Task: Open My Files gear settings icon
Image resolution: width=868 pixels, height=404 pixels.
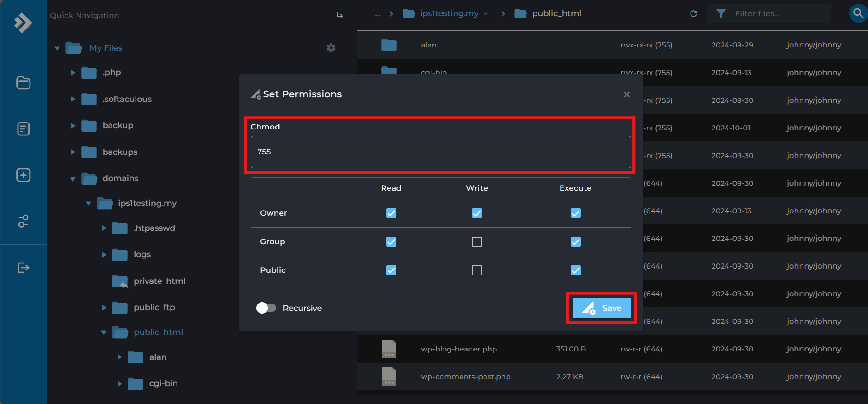Action: pos(331,48)
